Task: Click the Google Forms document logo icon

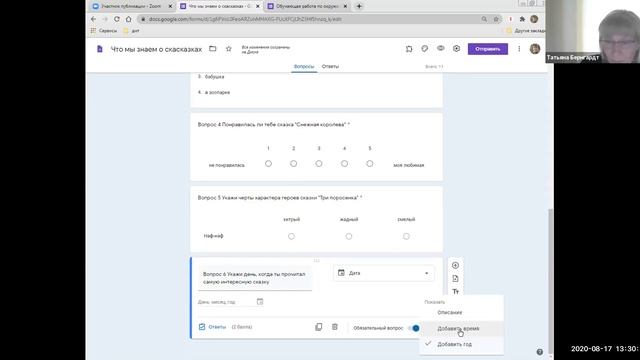Action: tap(100, 49)
